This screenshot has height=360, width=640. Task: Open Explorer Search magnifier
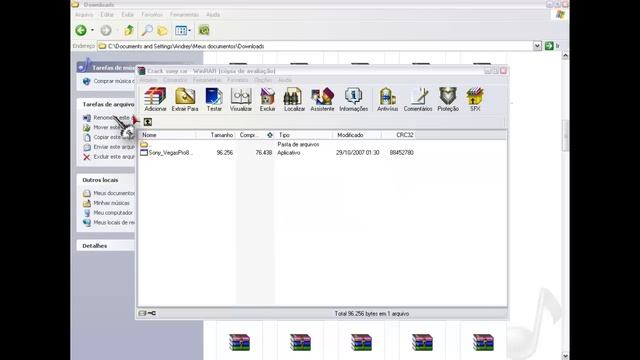point(147,30)
